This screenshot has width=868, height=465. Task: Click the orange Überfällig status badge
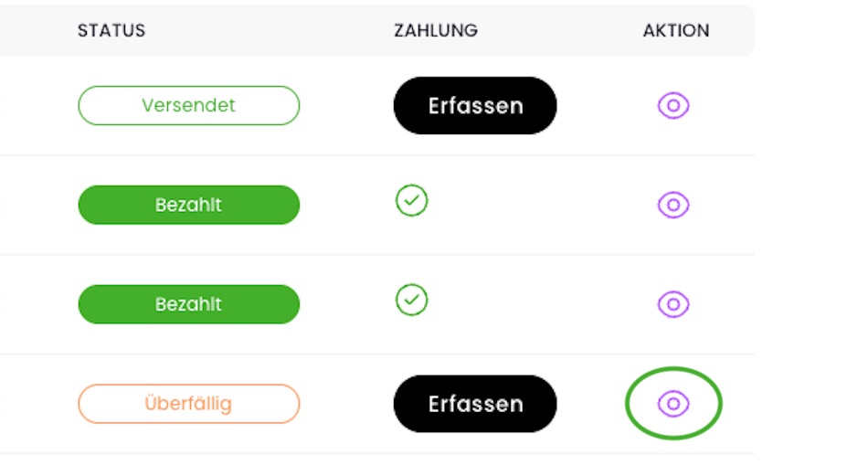pyautogui.click(x=189, y=404)
